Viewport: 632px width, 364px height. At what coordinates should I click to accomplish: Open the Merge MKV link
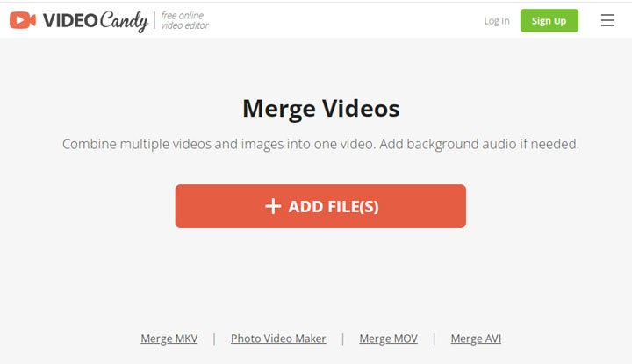tap(169, 339)
